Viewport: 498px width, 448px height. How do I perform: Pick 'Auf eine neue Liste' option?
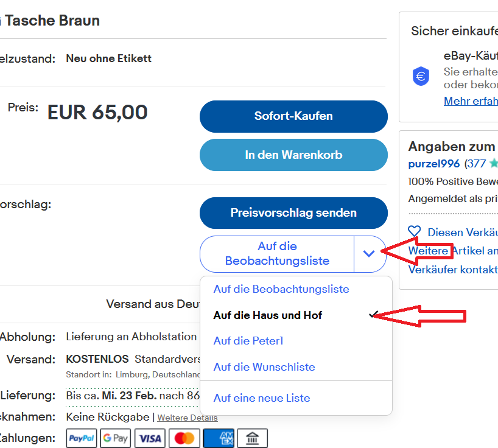[x=262, y=398]
